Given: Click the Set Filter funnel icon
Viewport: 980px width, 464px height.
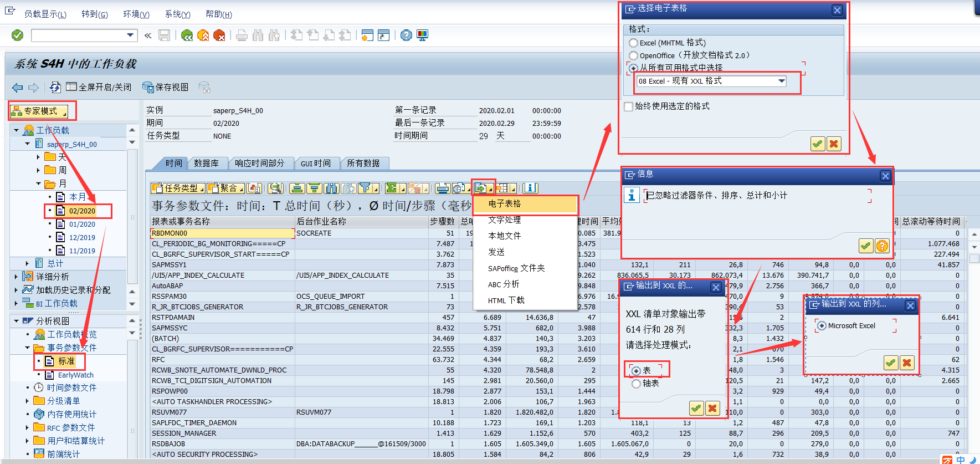Looking at the screenshot, I should click(x=365, y=188).
